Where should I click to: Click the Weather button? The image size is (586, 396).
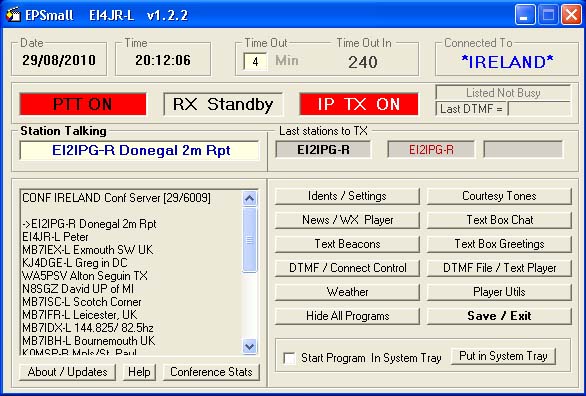coord(347,292)
